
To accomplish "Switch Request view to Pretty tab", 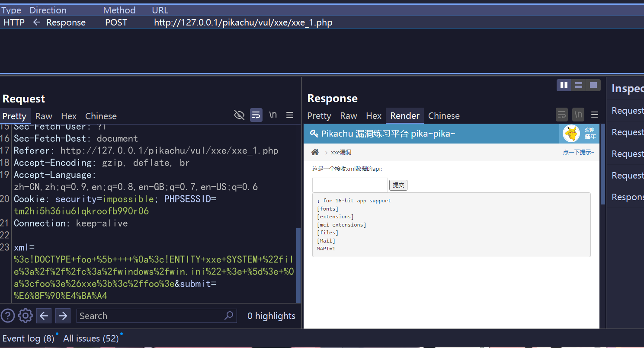I will tap(14, 116).
